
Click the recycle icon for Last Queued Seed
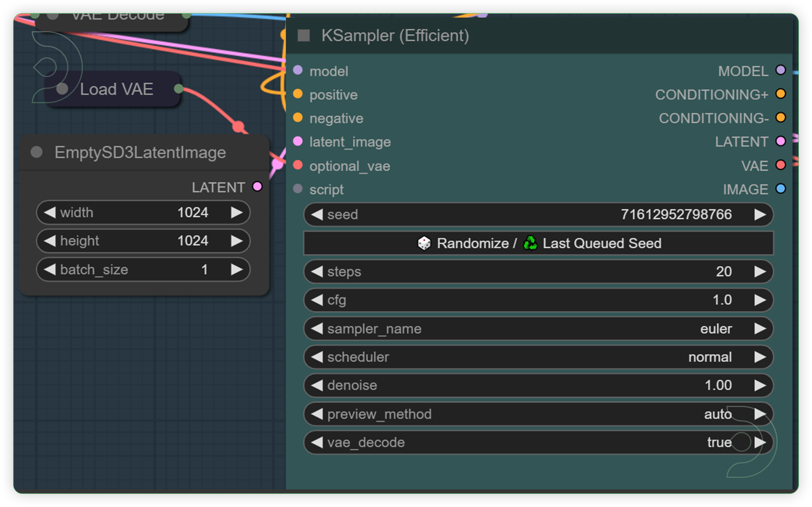point(530,243)
